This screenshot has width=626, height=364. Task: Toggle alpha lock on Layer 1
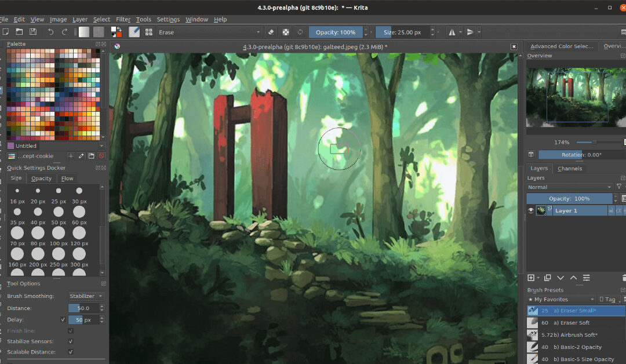click(619, 211)
